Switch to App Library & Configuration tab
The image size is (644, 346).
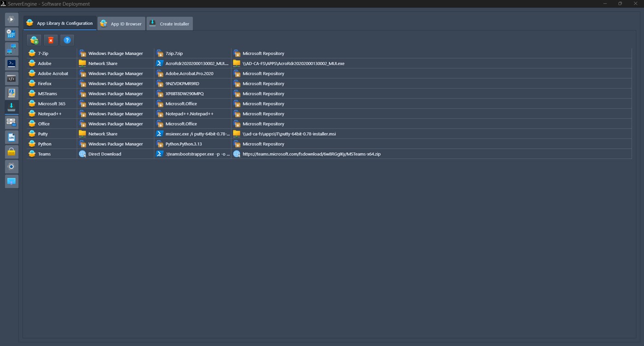[x=60, y=23]
